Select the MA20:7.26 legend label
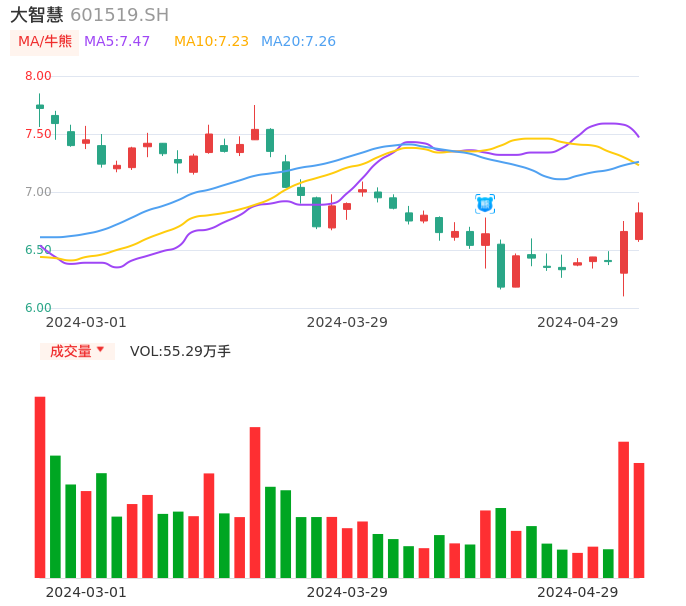The image size is (686, 606). pos(298,42)
